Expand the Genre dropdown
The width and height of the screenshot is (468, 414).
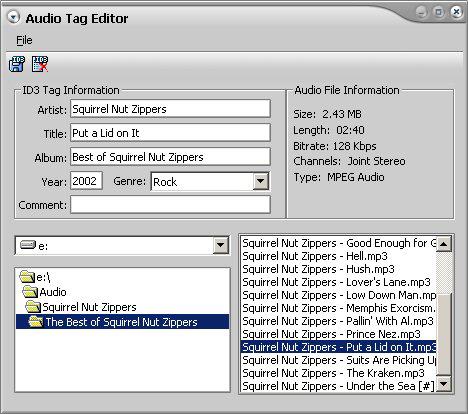[x=260, y=181]
